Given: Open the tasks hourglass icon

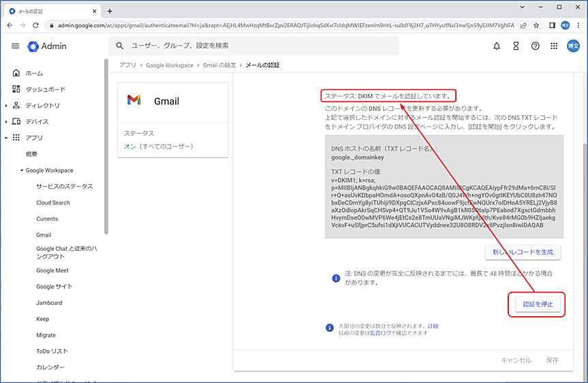Looking at the screenshot, I should [x=516, y=46].
